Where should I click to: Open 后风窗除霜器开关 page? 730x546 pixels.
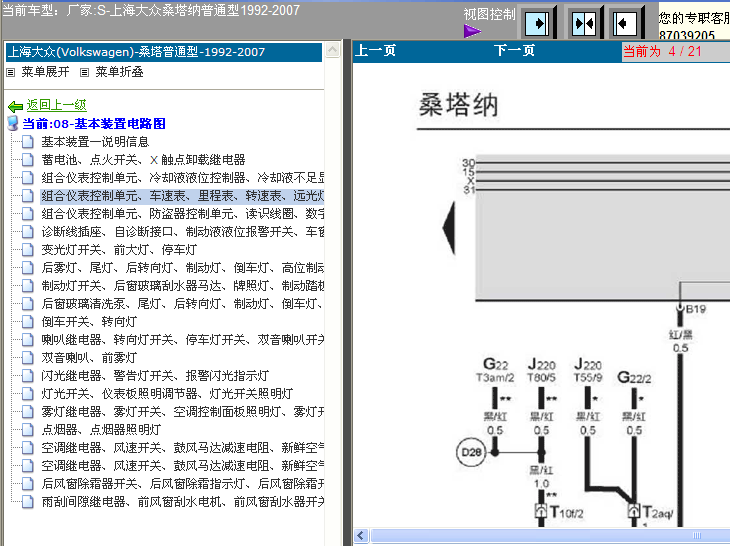(182, 484)
